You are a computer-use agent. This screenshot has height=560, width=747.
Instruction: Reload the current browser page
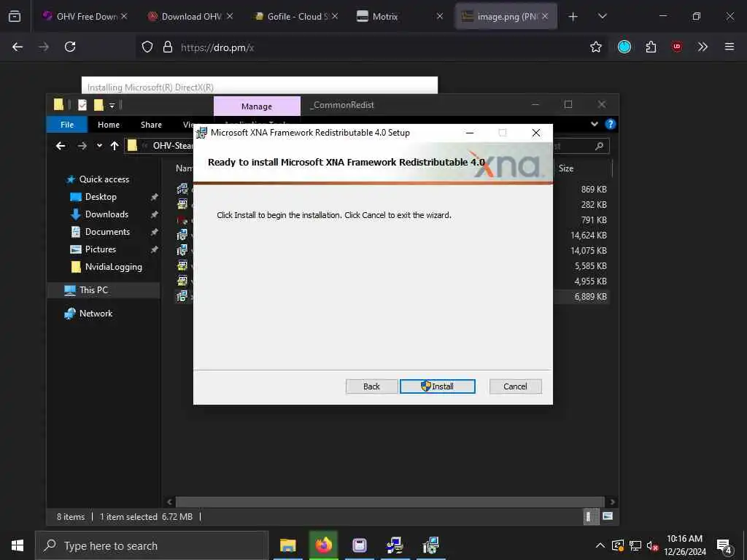tap(70, 47)
